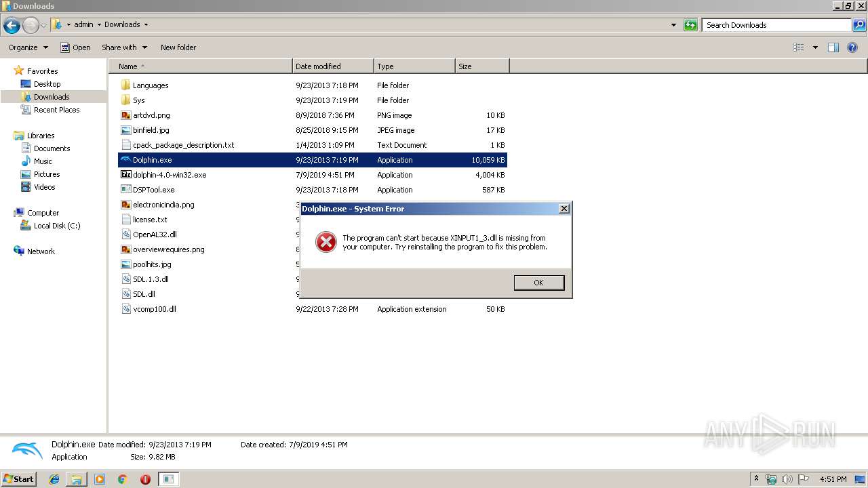Open the address bar history dropdown

[x=673, y=25]
